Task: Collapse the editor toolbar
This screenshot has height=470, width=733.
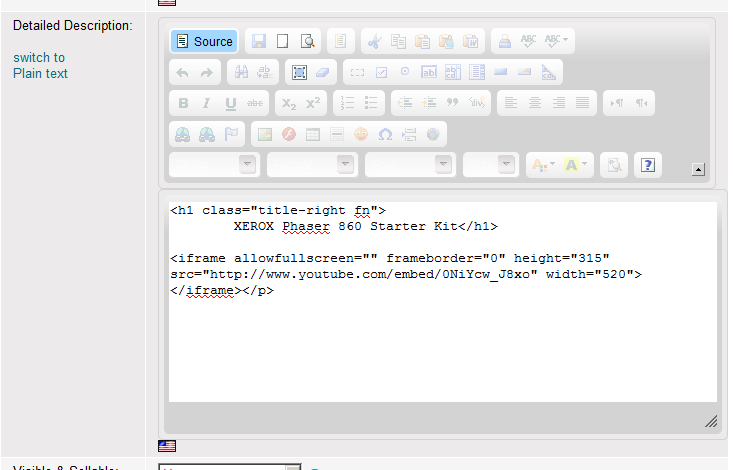Action: pyautogui.click(x=698, y=170)
